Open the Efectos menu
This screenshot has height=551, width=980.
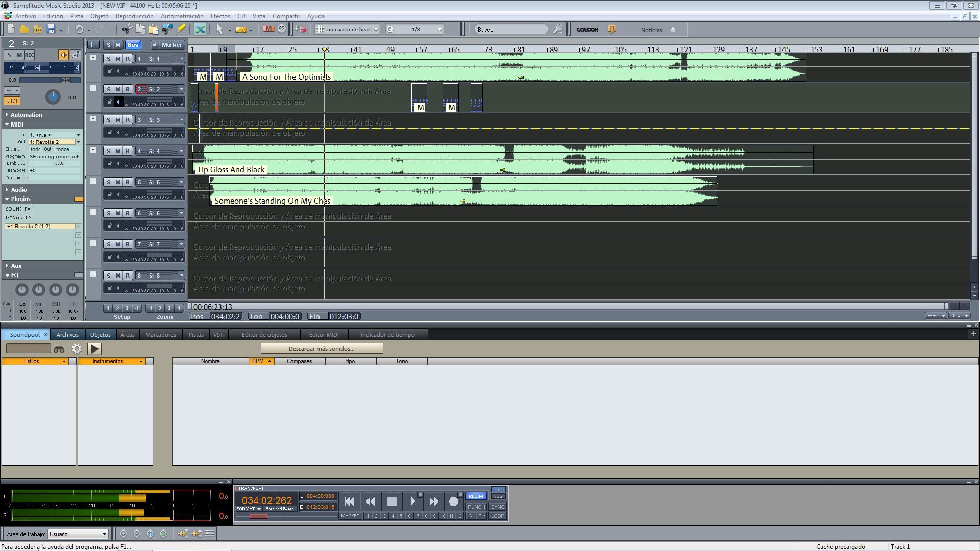click(220, 16)
